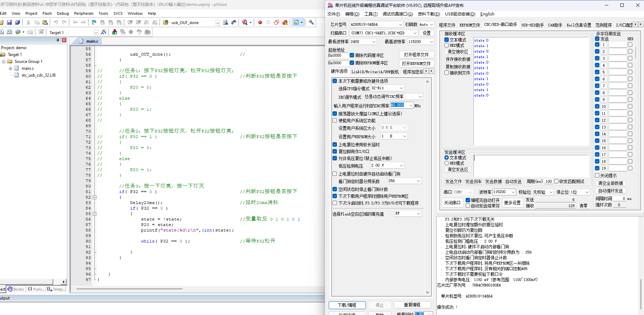Screen dimensions: 644x315
Task: Expand the 低压检测电压 2.00 V dropdown
Action: [x=401, y=166]
